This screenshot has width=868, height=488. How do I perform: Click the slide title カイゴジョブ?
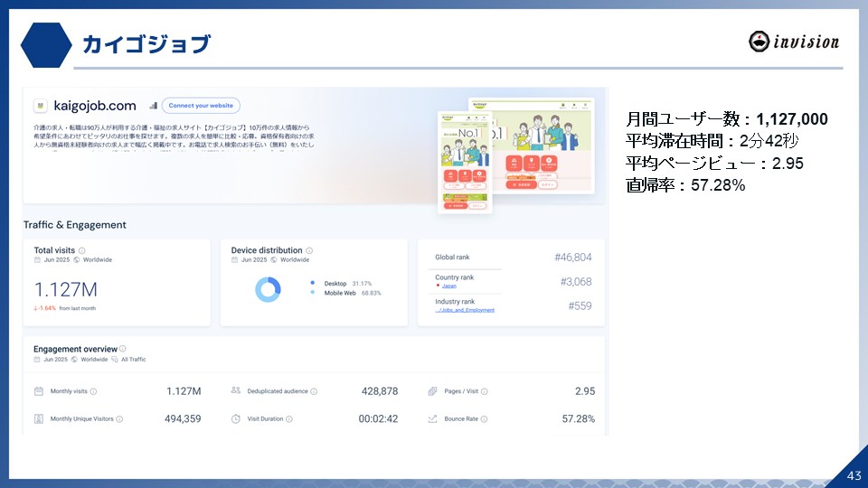[146, 43]
